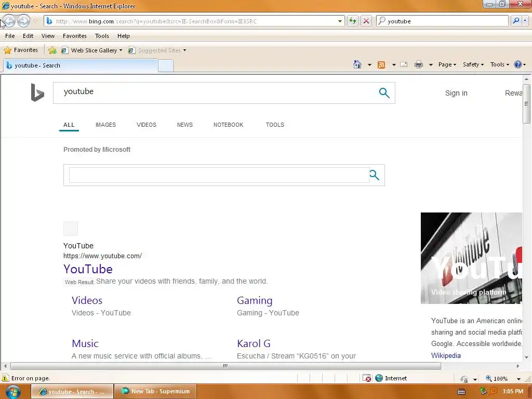Click the green Refresh page icon
532x399 pixels.
[353, 21]
